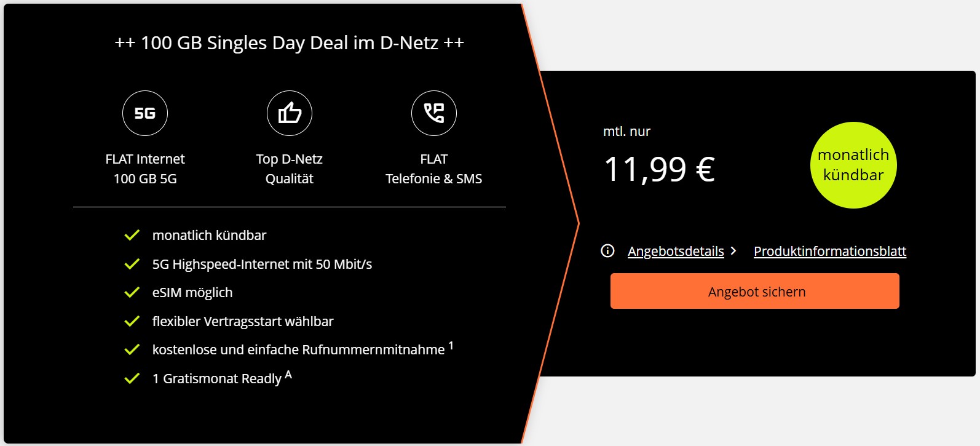Open the Angebotsdetails link
This screenshot has height=446, width=980.
pos(676,251)
